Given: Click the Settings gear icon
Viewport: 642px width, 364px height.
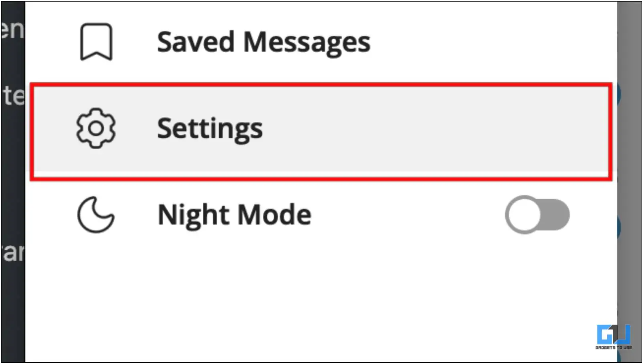Looking at the screenshot, I should [96, 128].
